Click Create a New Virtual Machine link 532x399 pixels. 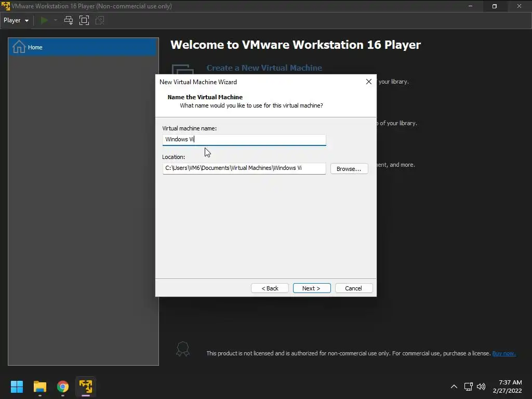[264, 68]
